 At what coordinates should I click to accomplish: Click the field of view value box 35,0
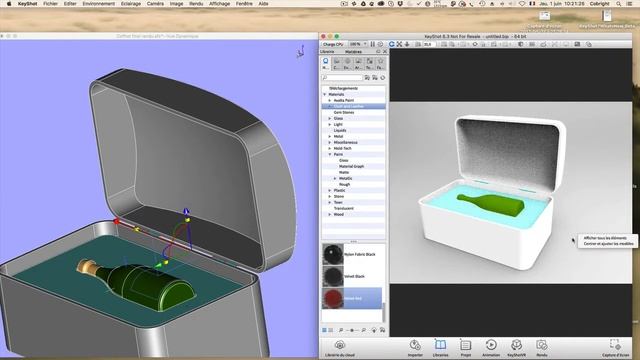click(x=429, y=44)
